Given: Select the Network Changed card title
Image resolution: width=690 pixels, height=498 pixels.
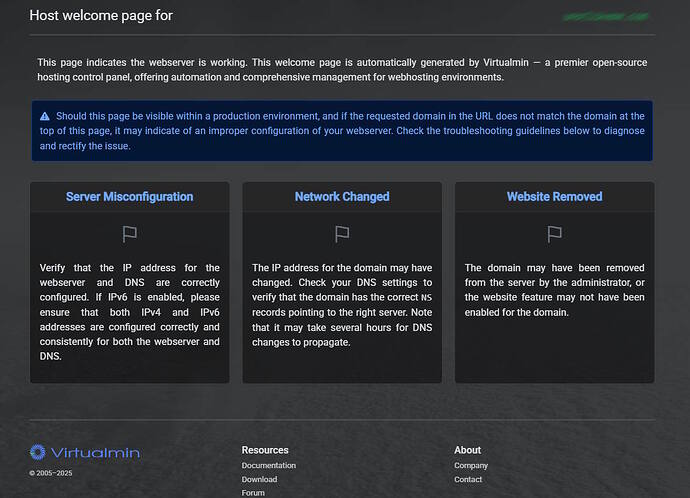Looking at the screenshot, I should [342, 197].
